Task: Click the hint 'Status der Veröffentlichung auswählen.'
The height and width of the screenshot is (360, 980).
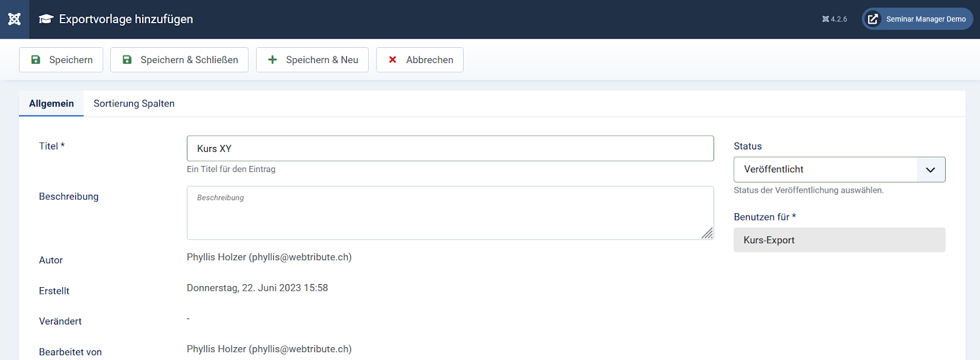Action: tap(809, 190)
